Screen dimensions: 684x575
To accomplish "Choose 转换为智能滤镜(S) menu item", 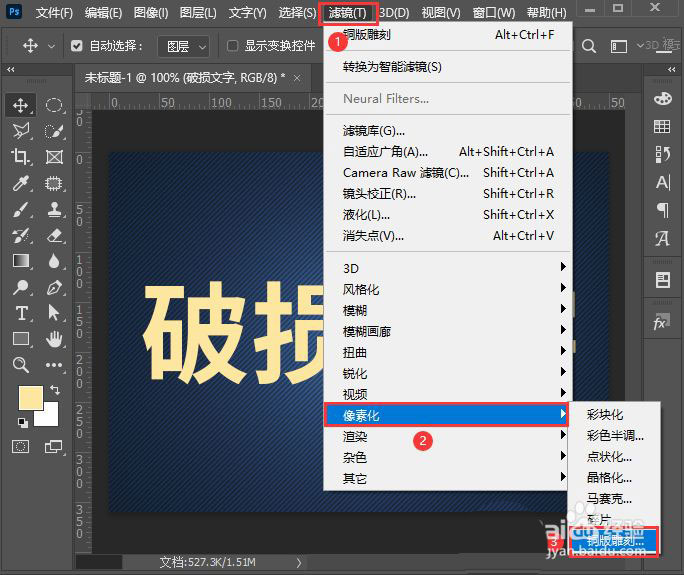I will pyautogui.click(x=448, y=67).
